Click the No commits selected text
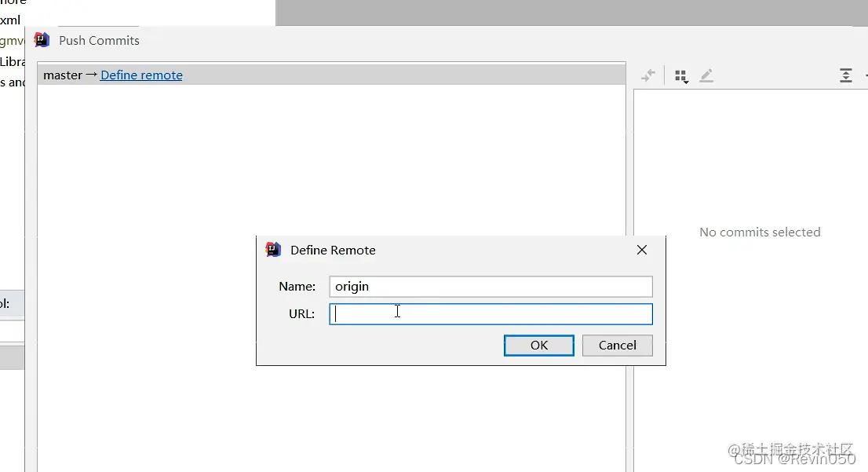868x472 pixels. click(x=760, y=232)
